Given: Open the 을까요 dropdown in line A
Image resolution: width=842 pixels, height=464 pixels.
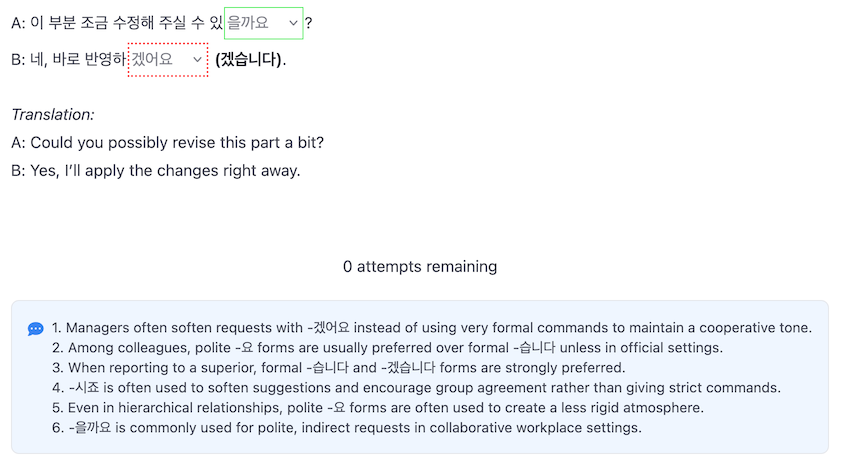Looking at the screenshot, I should [x=262, y=22].
